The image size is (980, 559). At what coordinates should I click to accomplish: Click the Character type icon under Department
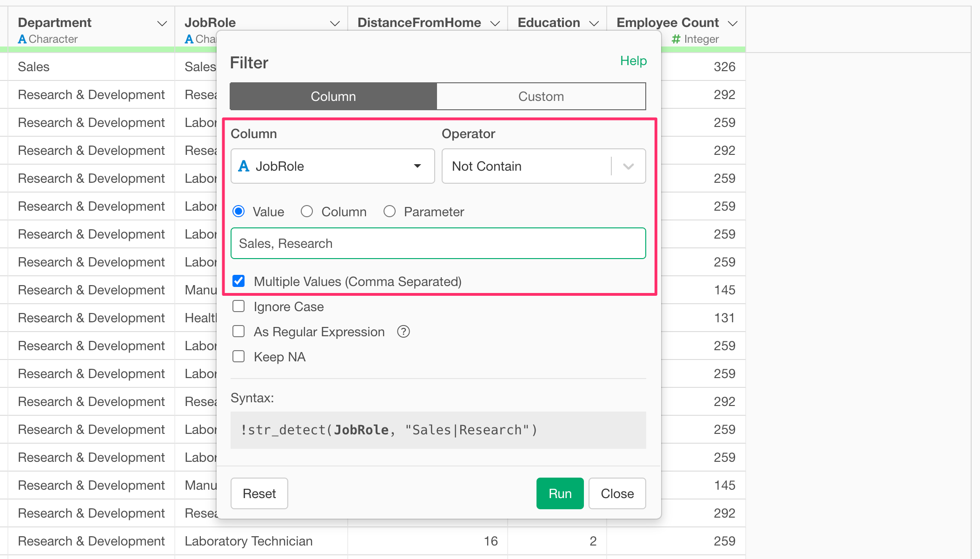pos(22,40)
